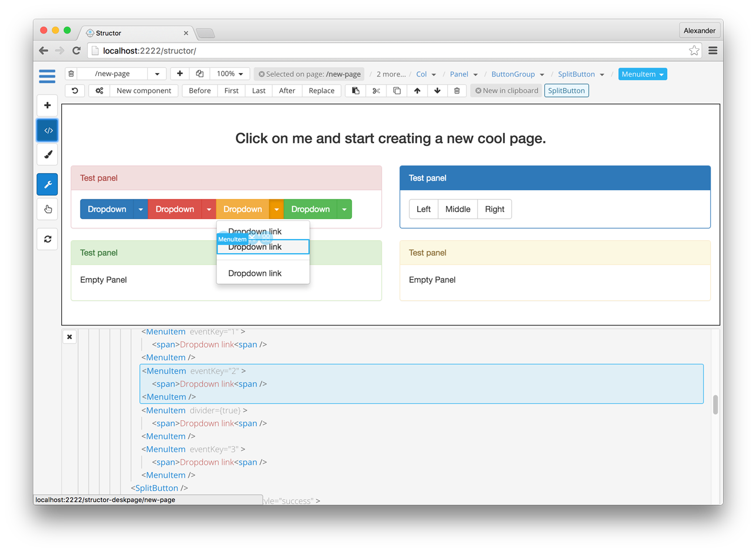Select the highlighted Dropdown link menu item

263,247
